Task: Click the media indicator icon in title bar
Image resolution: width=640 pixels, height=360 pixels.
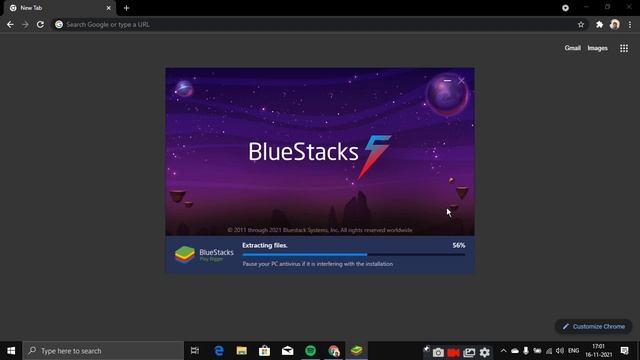Action: coord(565,8)
